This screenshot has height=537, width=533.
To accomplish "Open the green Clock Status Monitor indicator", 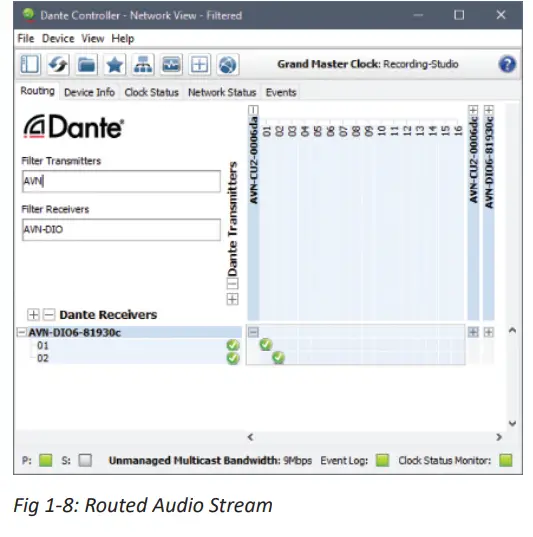I will pos(506,460).
